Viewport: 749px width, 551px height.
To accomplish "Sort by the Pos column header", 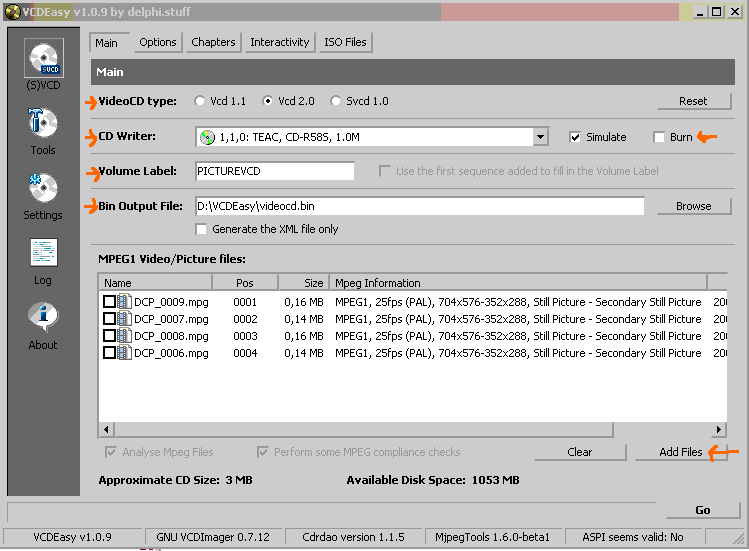I will tap(245, 283).
